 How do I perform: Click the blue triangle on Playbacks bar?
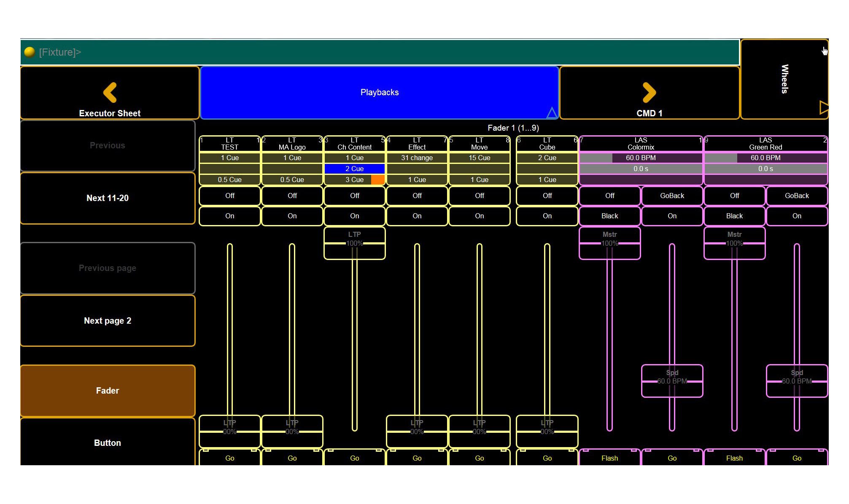point(551,113)
